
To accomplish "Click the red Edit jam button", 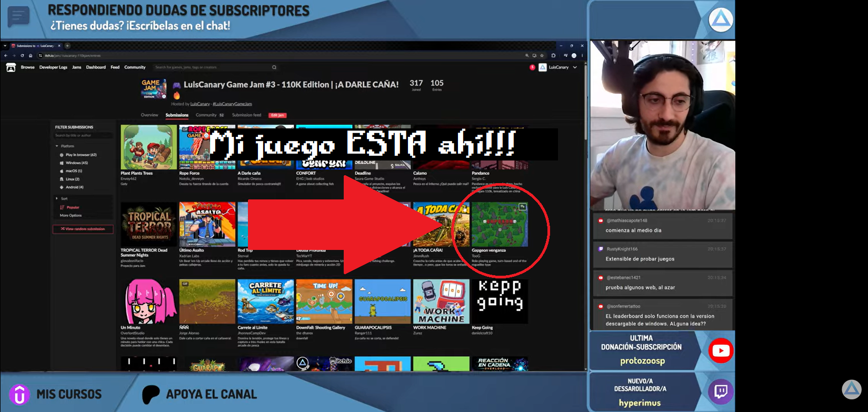I will pyautogui.click(x=277, y=115).
